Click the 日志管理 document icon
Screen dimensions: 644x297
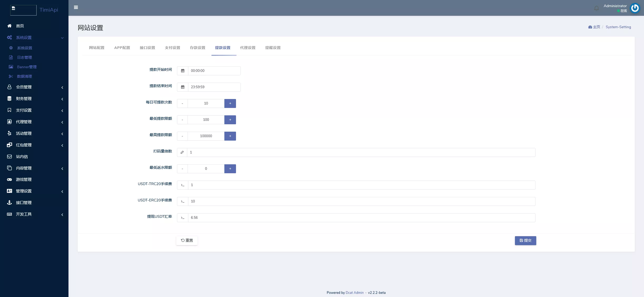(x=11, y=57)
